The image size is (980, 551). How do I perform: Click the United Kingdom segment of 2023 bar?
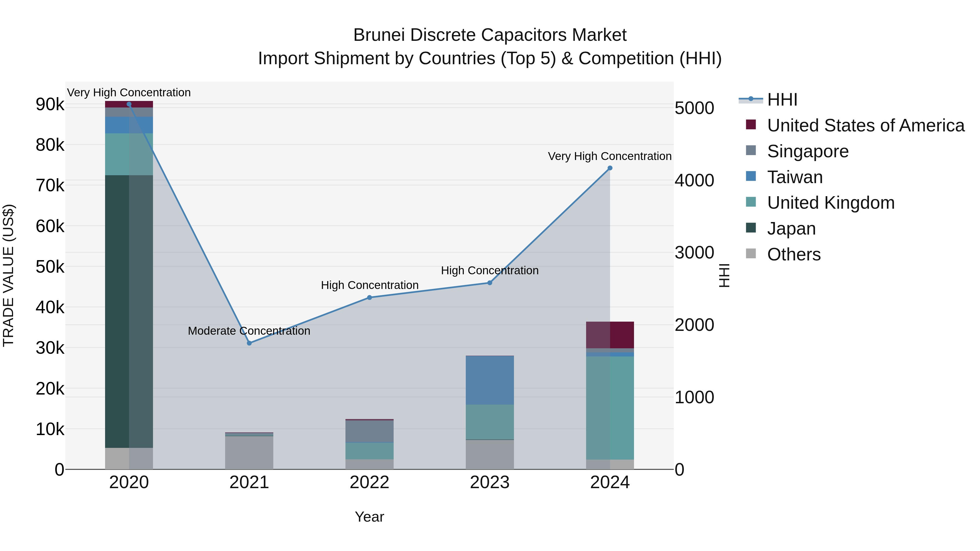tap(490, 422)
